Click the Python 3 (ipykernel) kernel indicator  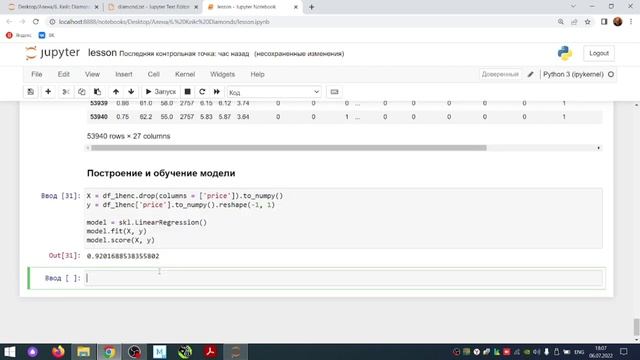(573, 74)
